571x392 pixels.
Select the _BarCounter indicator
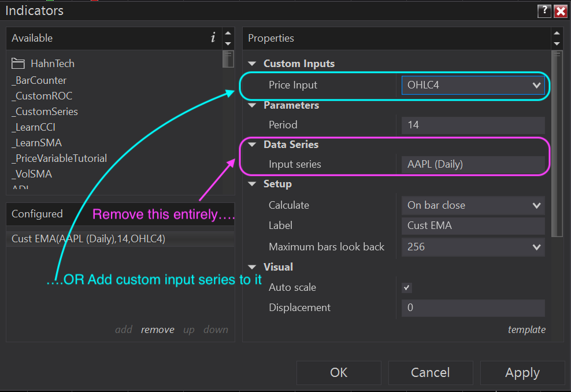click(x=39, y=80)
